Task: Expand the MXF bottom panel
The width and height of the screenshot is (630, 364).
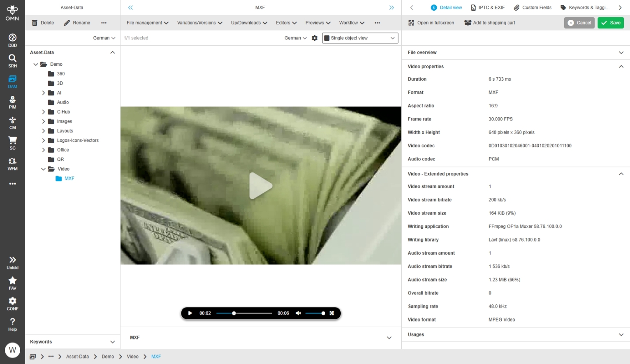Action: [x=389, y=338]
